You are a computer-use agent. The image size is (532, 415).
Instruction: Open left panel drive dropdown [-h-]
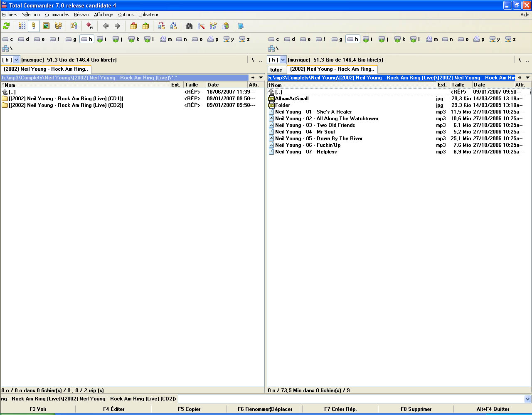17,60
